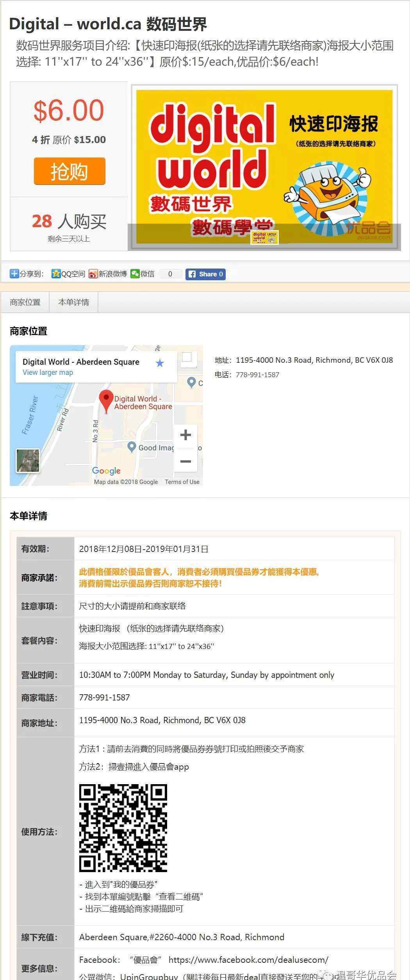Click the share count box showing 0

pyautogui.click(x=170, y=274)
